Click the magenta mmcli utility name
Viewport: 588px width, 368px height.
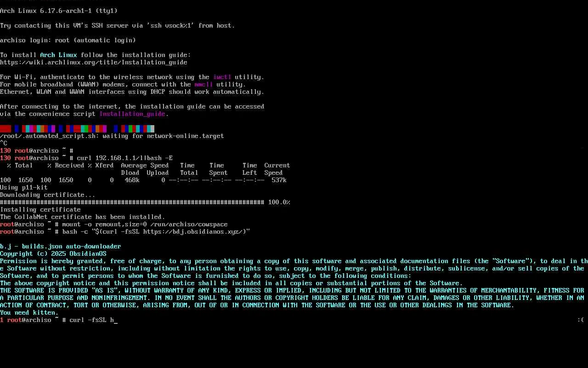click(204, 84)
